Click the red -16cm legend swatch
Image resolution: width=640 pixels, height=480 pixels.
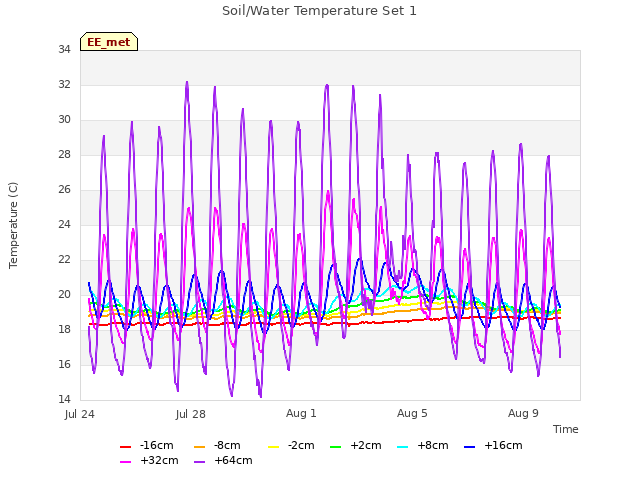pos(125,447)
